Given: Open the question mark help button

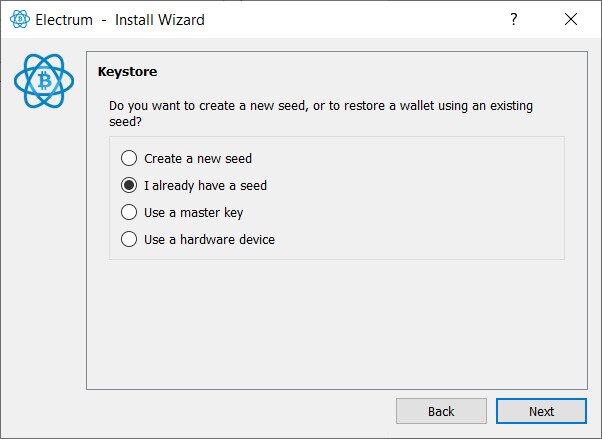Looking at the screenshot, I should coord(514,19).
